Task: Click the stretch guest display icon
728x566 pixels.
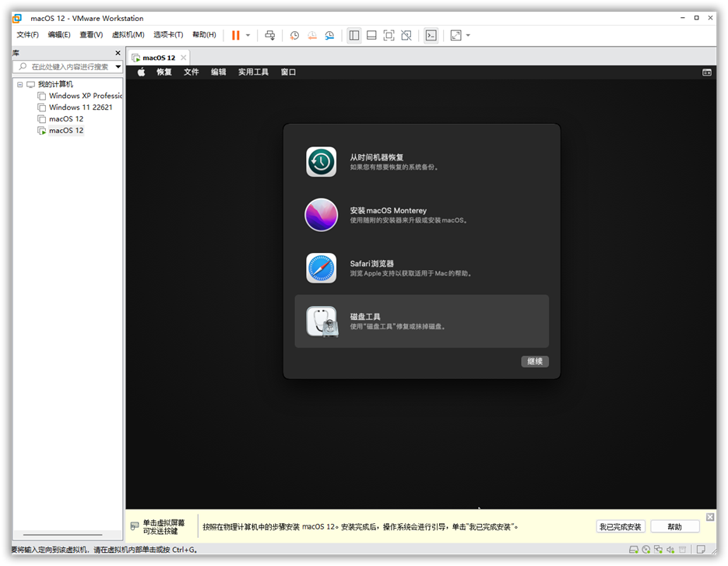Action: pos(456,35)
